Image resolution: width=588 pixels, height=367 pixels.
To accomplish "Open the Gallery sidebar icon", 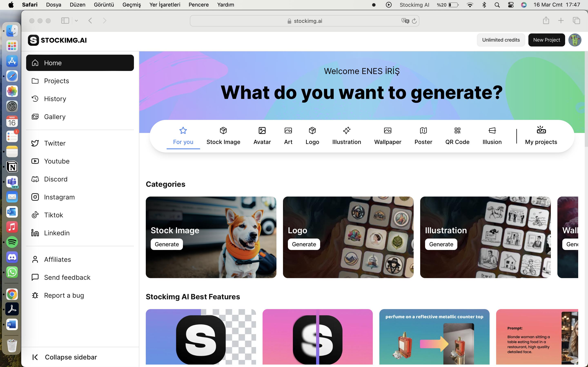I will [x=36, y=116].
